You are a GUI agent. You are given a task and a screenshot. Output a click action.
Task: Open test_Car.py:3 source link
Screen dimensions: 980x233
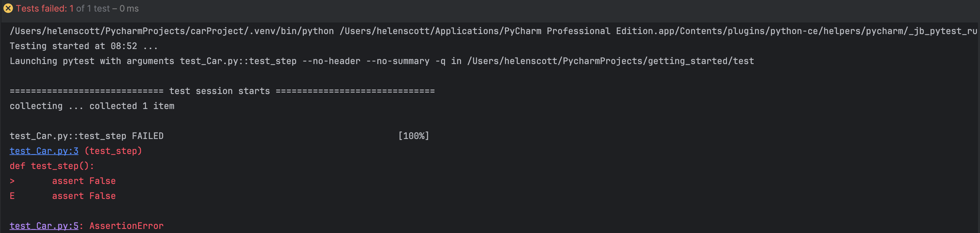[43, 151]
